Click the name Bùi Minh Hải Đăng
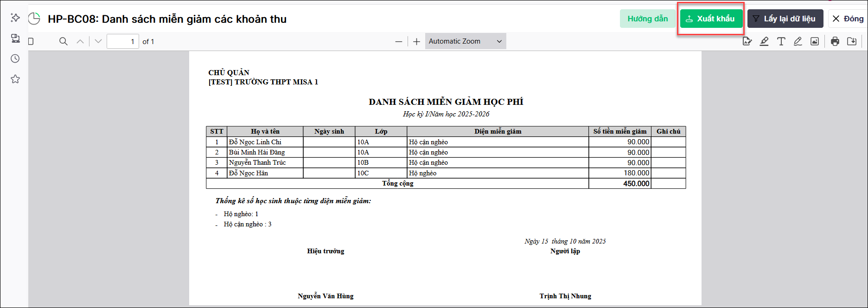Screen dimensions: 868x308 point(257,152)
